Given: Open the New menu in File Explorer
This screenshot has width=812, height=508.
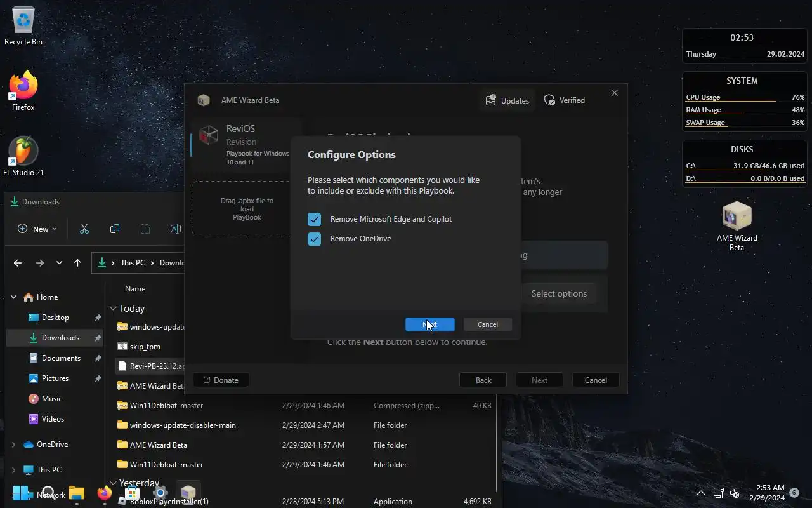Looking at the screenshot, I should [37, 229].
